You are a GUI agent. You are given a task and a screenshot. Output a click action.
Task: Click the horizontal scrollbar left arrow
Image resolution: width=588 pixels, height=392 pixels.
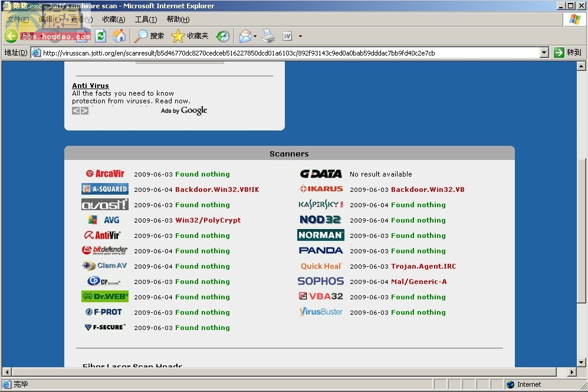point(6,372)
